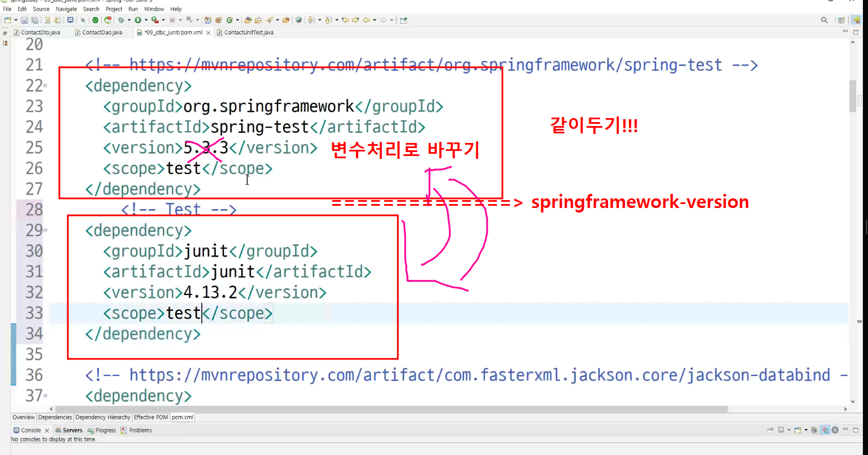Click the Open Task folder icon
Image resolution: width=868 pixels, height=455 pixels.
258,20
